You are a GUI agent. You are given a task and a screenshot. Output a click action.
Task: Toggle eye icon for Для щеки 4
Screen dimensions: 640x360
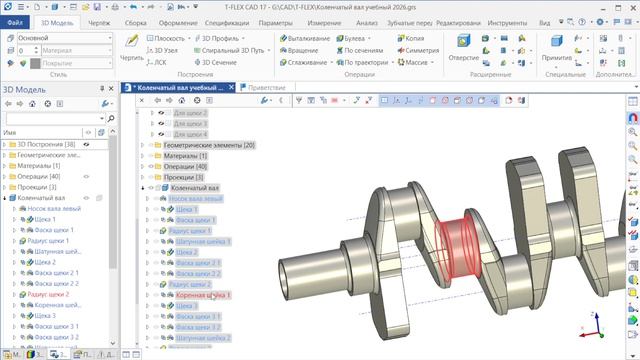click(161, 134)
